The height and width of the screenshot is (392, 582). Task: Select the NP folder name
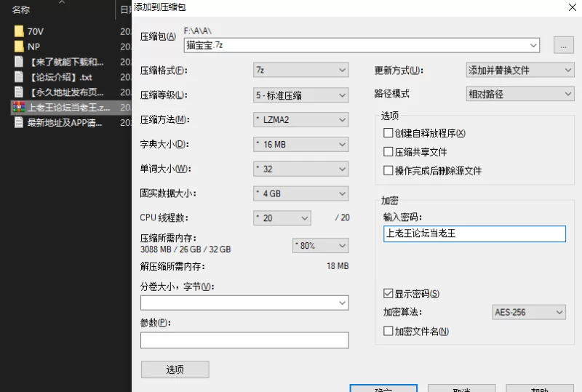pos(33,47)
